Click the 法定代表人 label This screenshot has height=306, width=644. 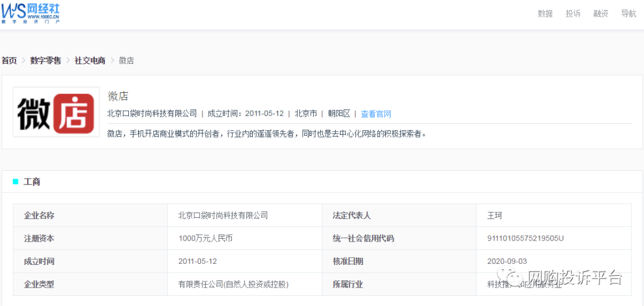(352, 216)
